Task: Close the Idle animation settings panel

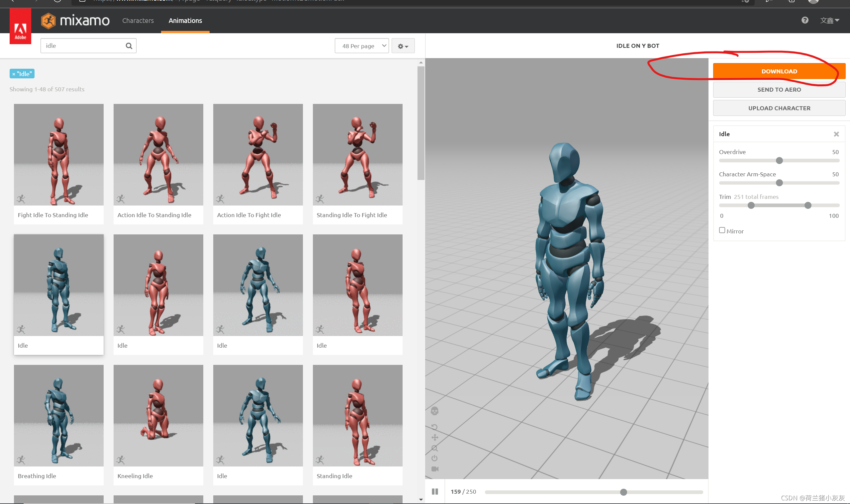Action: (836, 134)
